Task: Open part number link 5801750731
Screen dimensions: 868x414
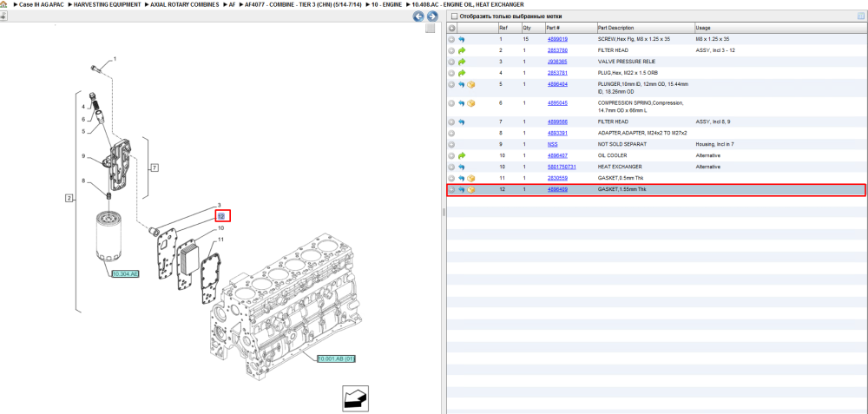Action: (x=562, y=167)
